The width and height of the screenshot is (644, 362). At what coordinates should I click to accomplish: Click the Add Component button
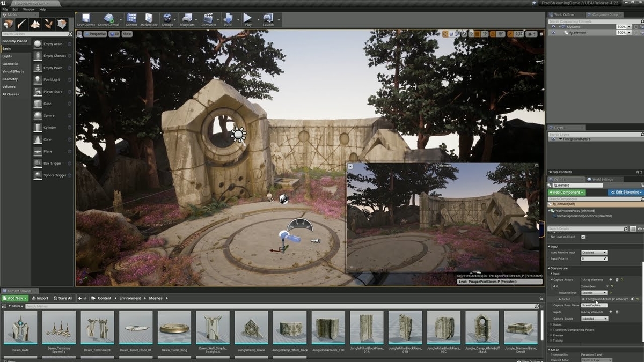point(567,192)
